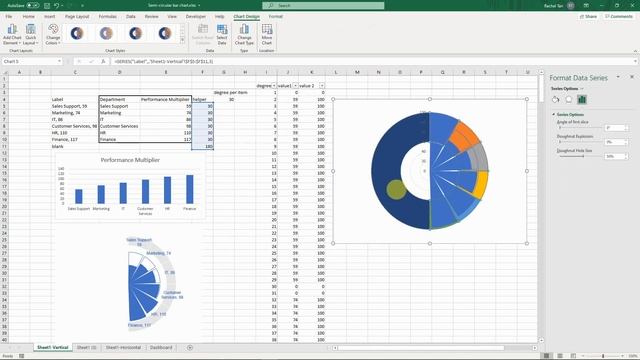Click the Select All corner of the grid
Image resolution: width=640 pixels, height=360 pixels.
pos(4,72)
